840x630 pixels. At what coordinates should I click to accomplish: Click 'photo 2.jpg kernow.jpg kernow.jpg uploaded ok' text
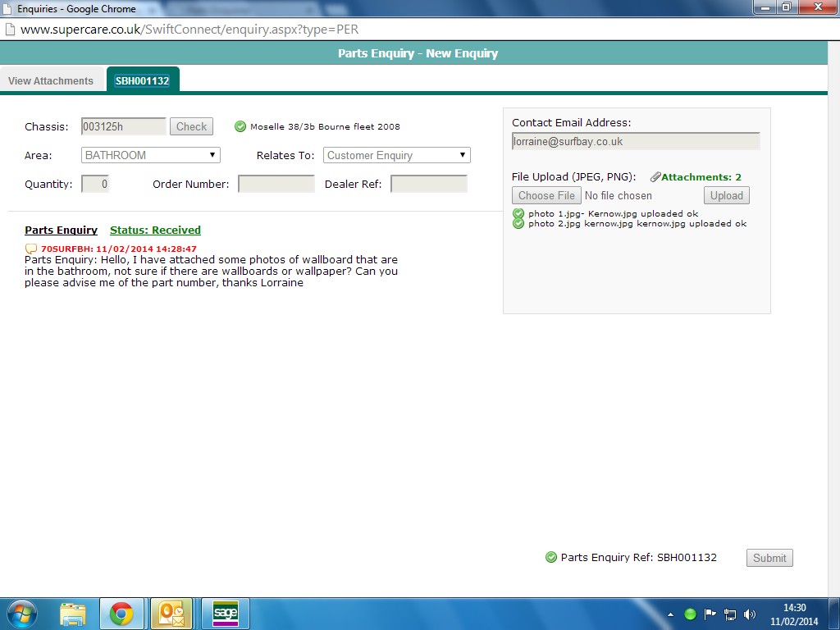coord(637,224)
